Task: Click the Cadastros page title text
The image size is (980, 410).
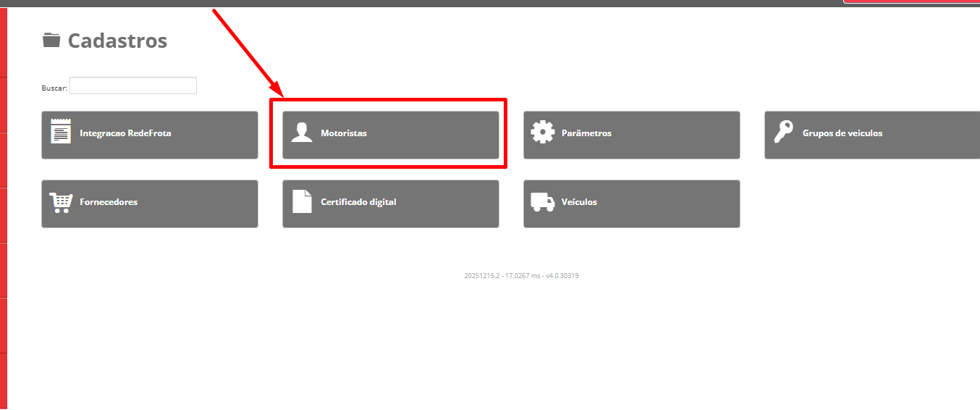Action: [117, 41]
